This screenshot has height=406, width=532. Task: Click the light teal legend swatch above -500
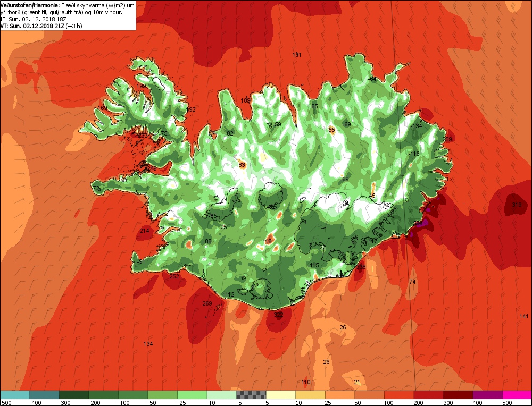[14, 394]
